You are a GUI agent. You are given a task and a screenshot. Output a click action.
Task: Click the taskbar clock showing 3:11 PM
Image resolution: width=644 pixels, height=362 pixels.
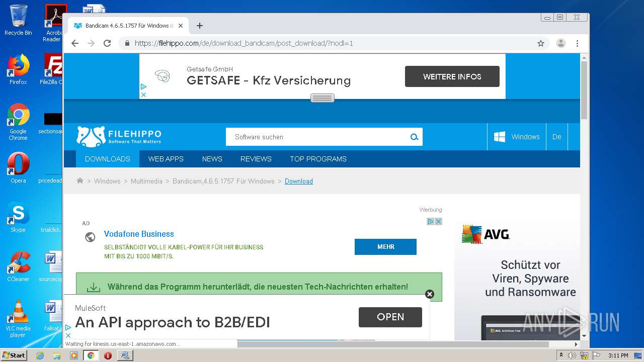[618, 355]
